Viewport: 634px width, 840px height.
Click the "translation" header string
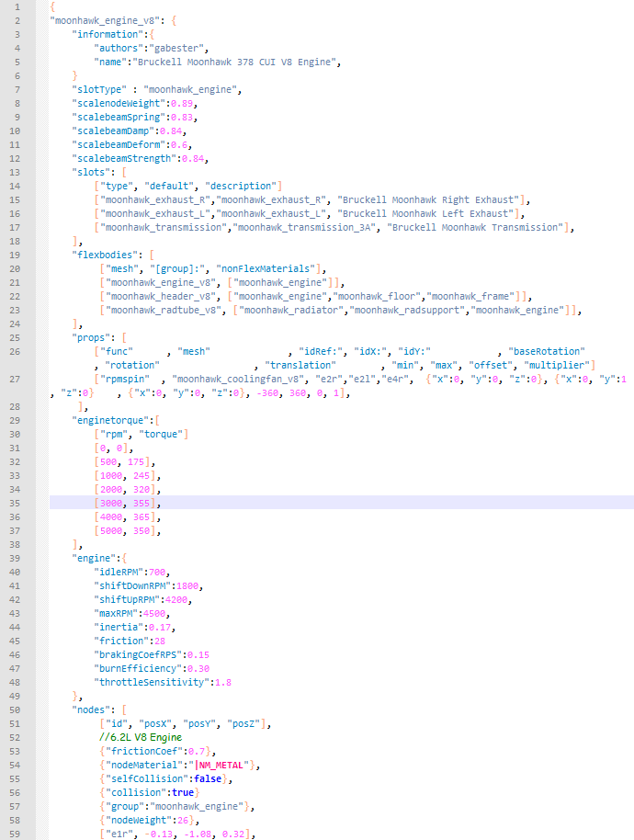tap(300, 366)
